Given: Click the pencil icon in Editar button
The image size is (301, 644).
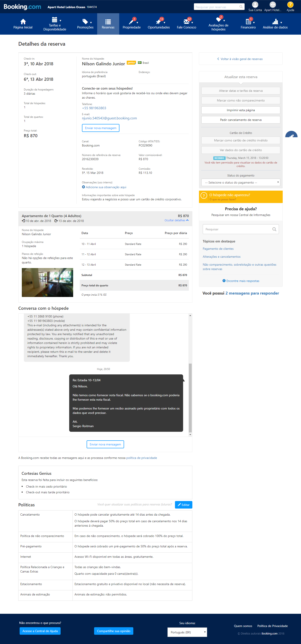Looking at the screenshot, I should pyautogui.click(x=179, y=505).
